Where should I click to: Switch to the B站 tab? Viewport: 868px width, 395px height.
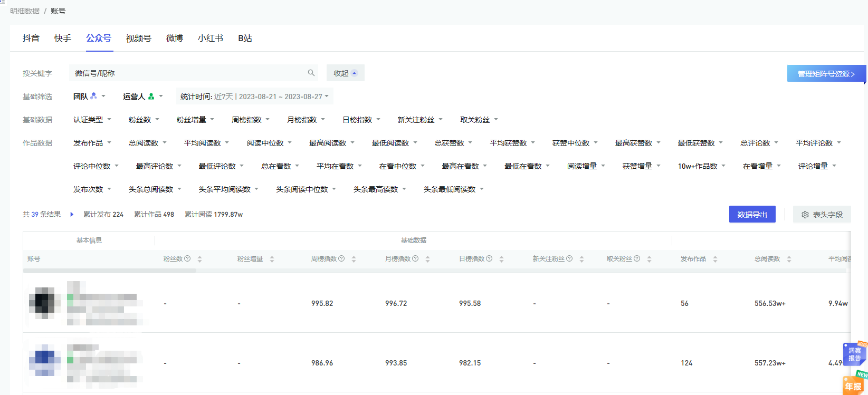click(x=245, y=38)
